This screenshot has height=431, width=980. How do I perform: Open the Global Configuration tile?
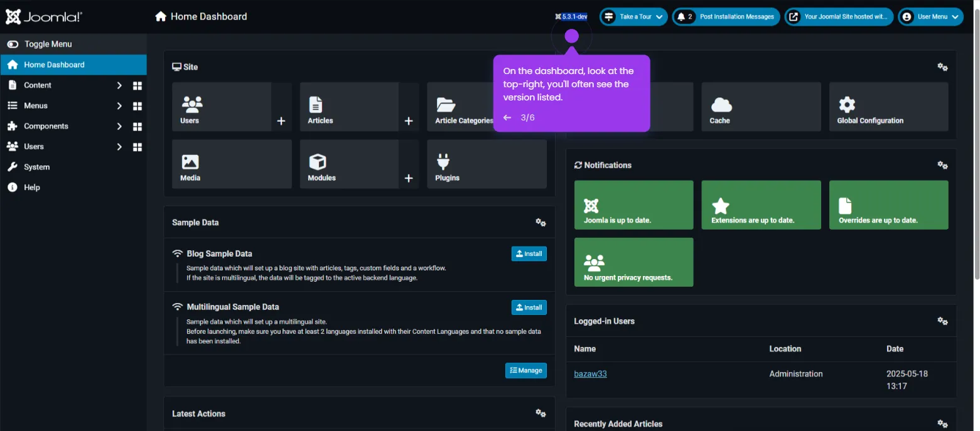click(889, 107)
